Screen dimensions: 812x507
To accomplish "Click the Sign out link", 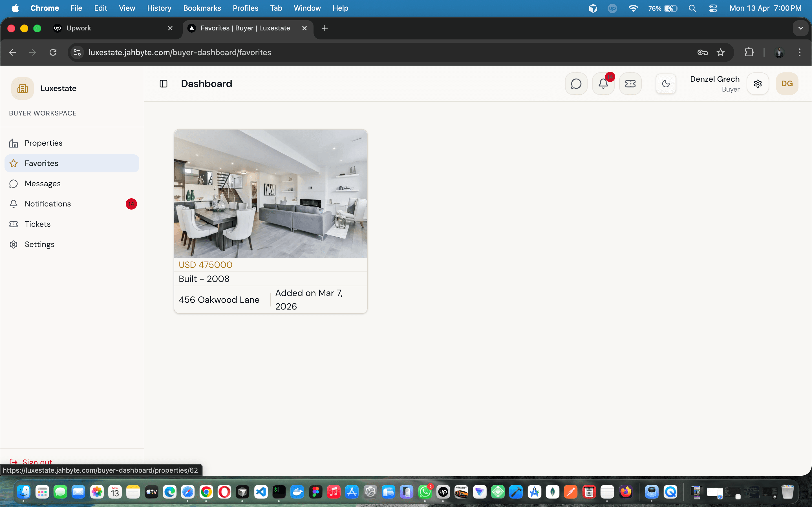I will pyautogui.click(x=37, y=461).
